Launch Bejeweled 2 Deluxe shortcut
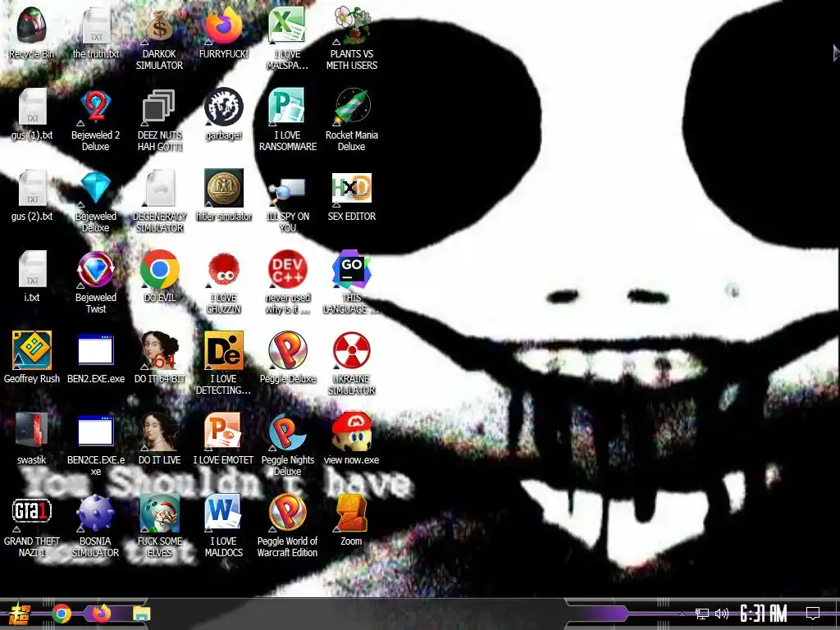The height and width of the screenshot is (630, 840). point(96,107)
